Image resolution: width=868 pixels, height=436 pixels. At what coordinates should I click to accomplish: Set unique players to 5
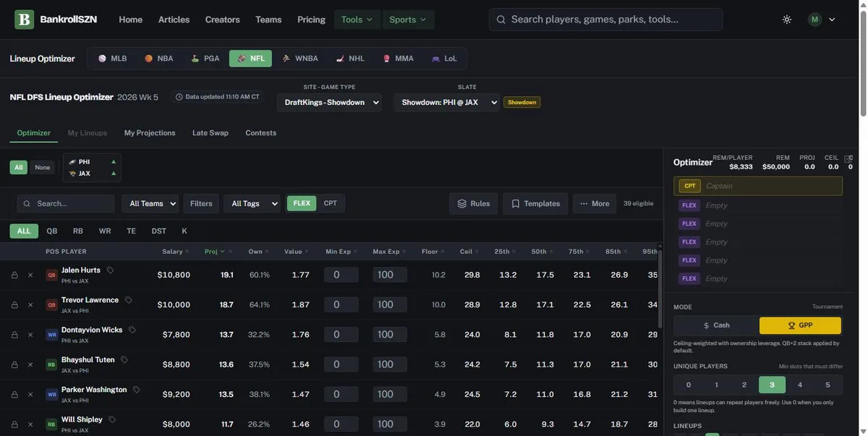827,385
